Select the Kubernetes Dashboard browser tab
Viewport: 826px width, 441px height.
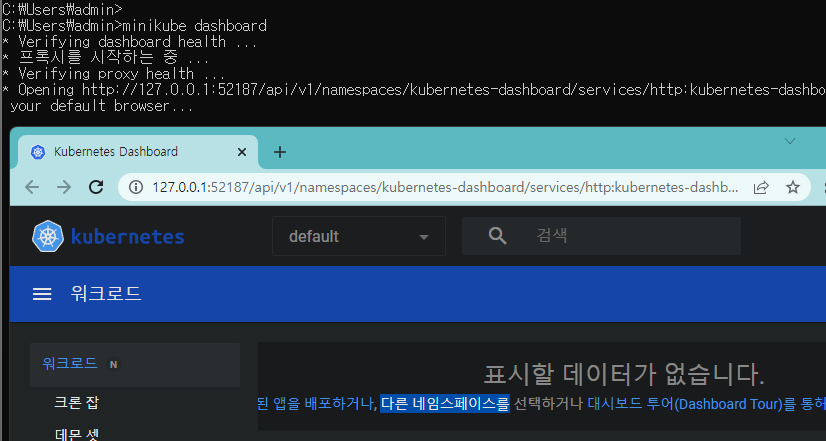(138, 152)
